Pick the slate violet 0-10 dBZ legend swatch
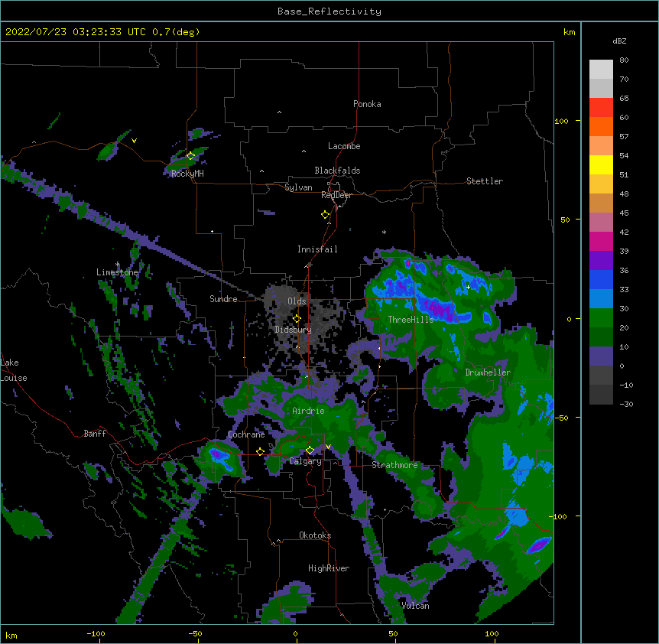The image size is (659, 644). (x=601, y=356)
